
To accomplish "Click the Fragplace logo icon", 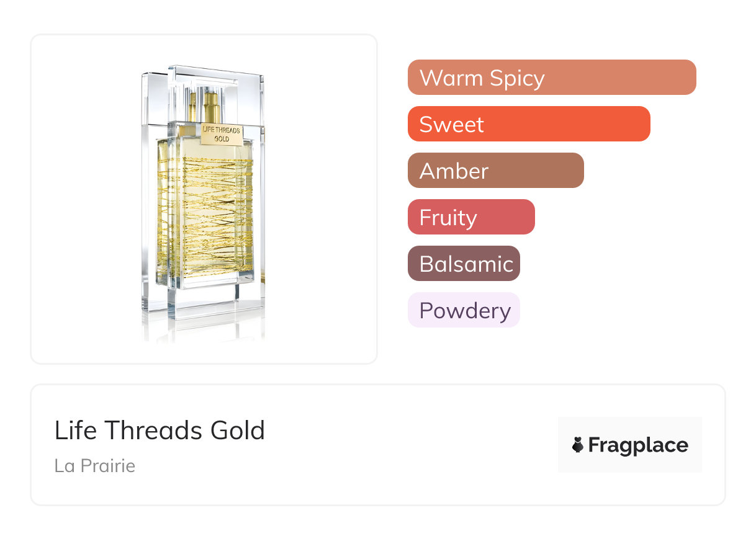I will [578, 445].
